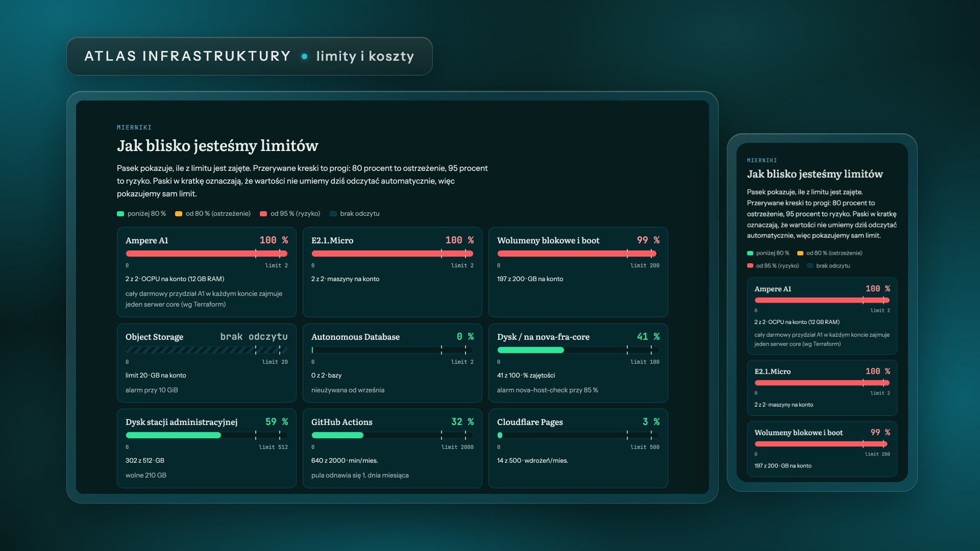Click the striped Object Storage bar

207,350
